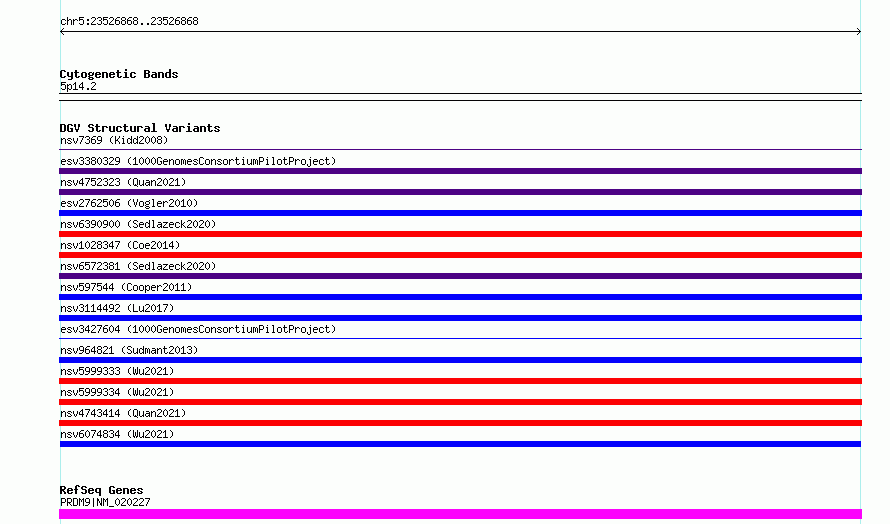Viewport: 890px width, 524px height.
Task: Click the Cytogenetic Bands track title
Action: (x=119, y=74)
